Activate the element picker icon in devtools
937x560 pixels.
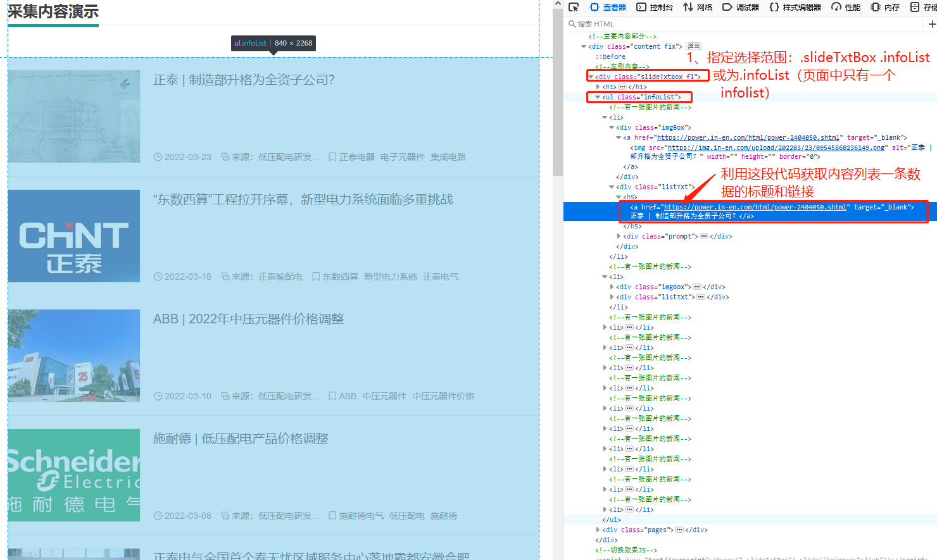(x=574, y=7)
